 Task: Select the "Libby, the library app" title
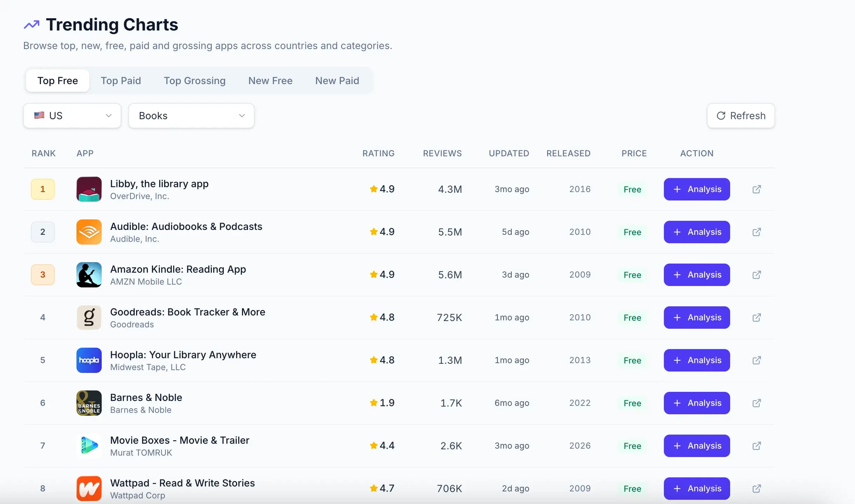point(159,184)
